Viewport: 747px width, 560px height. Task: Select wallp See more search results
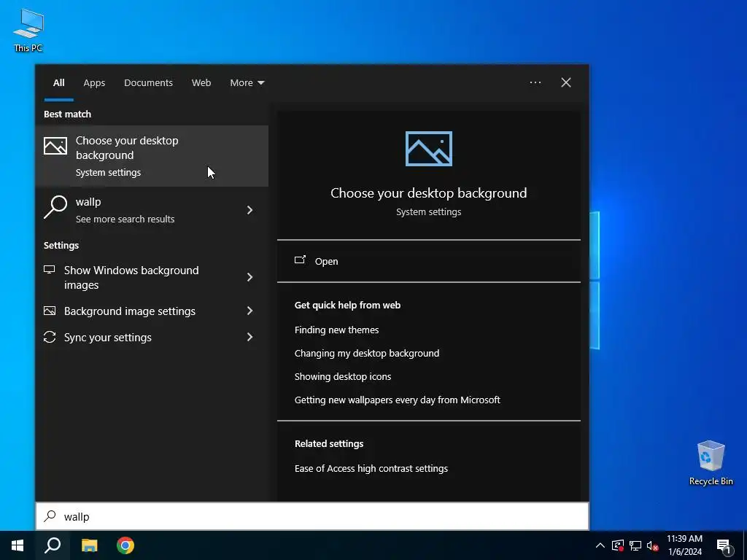click(152, 210)
